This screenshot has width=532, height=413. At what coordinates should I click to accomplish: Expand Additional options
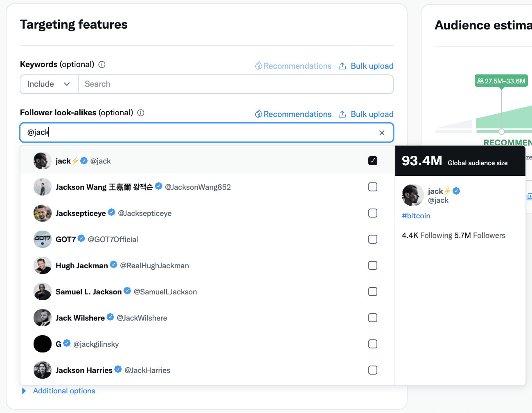point(64,391)
